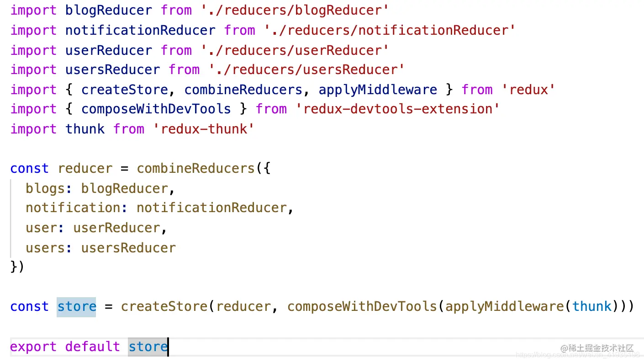Click 'notificationReducer' value after notification:
The image size is (644, 363).
pos(212,208)
